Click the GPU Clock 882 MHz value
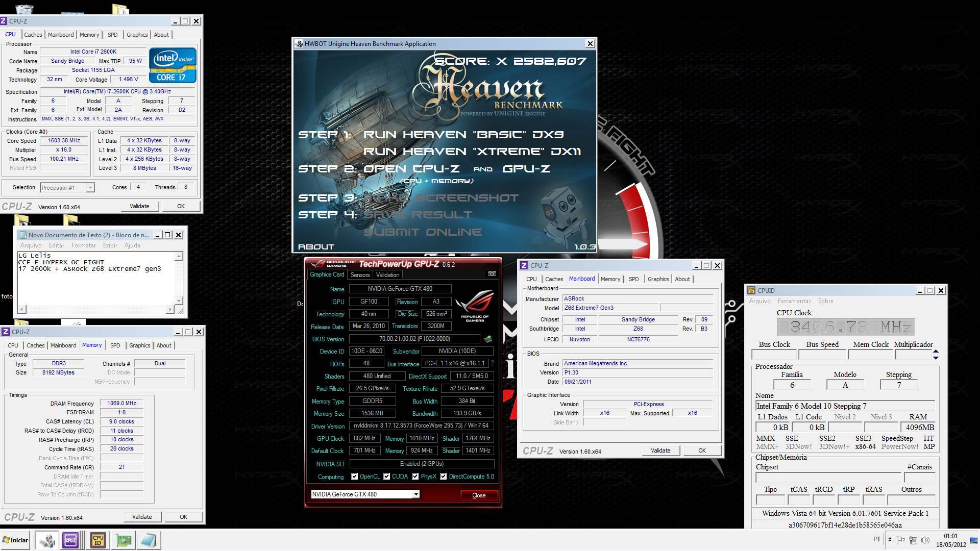The image size is (980, 551). pos(364,438)
